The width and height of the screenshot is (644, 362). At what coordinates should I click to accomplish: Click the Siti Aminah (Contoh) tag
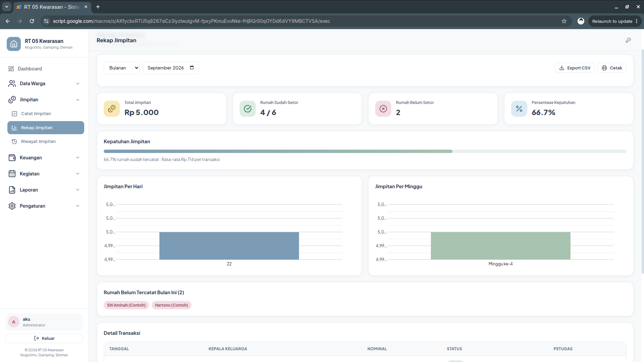tap(126, 305)
